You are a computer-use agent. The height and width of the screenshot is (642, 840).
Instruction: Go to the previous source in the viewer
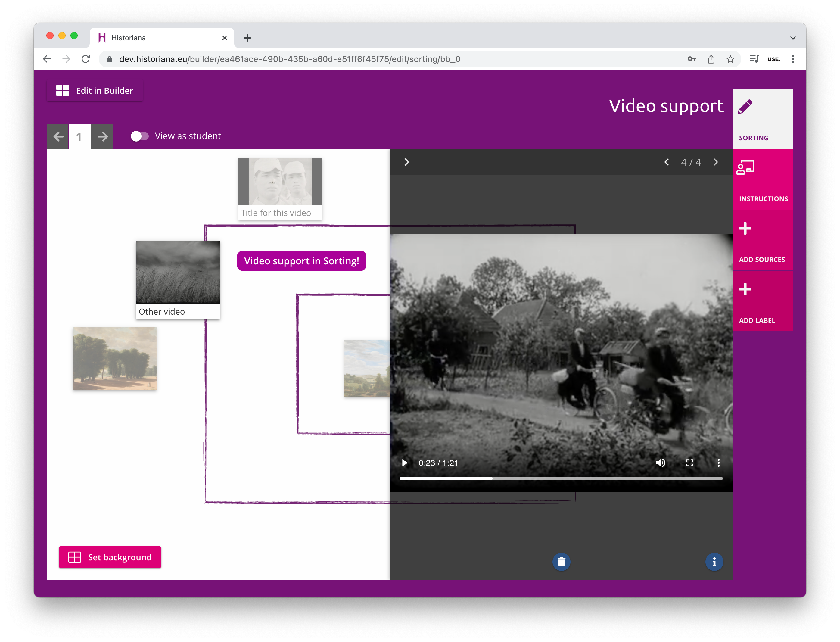pyautogui.click(x=667, y=162)
